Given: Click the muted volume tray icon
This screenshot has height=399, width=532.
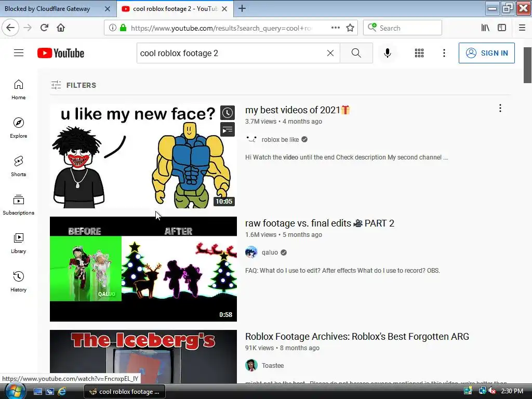Looking at the screenshot, I should point(492,391).
